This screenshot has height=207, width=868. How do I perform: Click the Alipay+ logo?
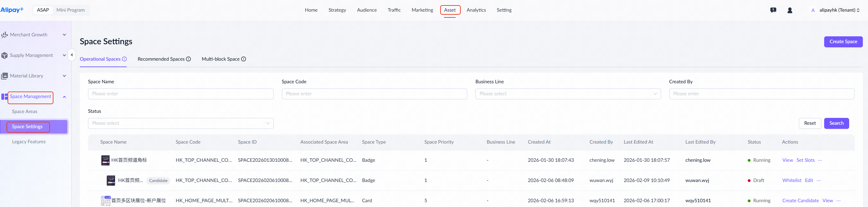12,10
